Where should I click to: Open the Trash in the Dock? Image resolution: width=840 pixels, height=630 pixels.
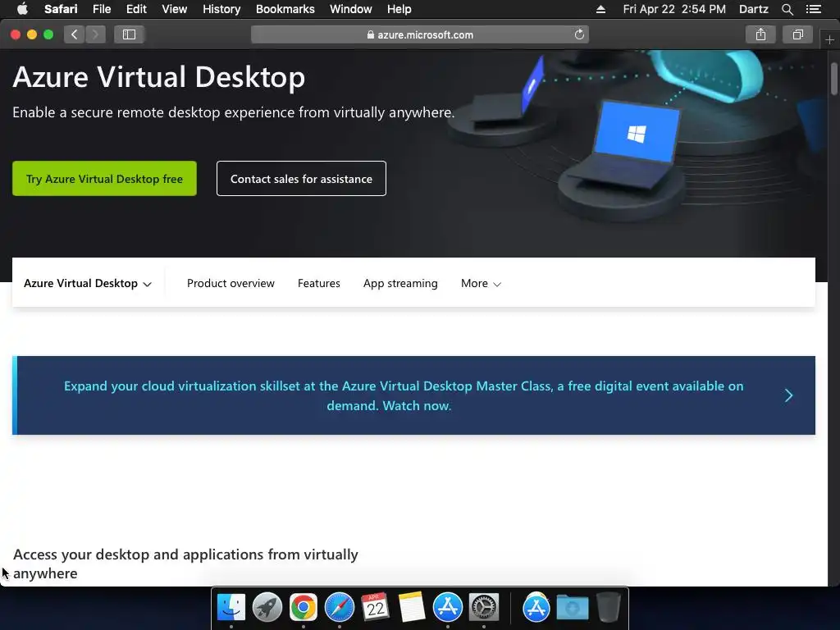click(608, 607)
